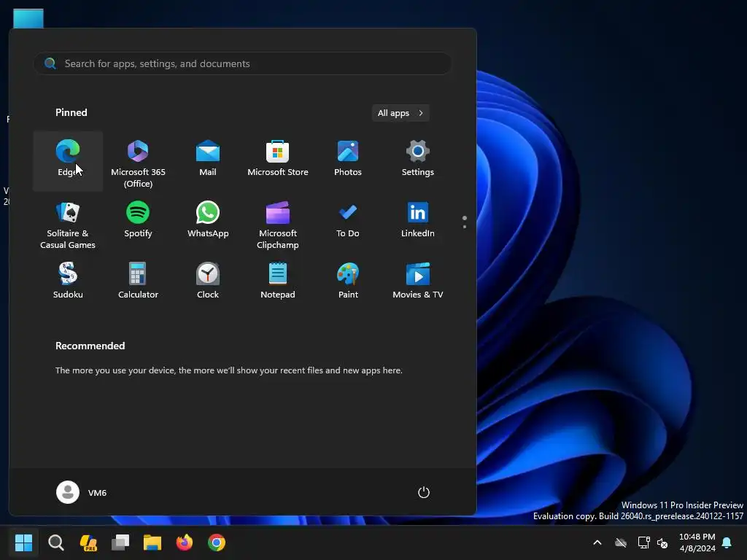
Task: Open the VM6 user account menu
Action: 82,492
